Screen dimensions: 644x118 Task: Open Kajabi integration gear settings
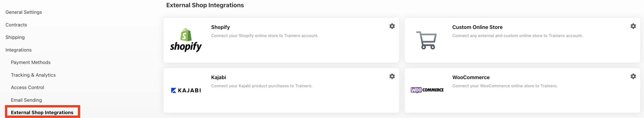392,76
